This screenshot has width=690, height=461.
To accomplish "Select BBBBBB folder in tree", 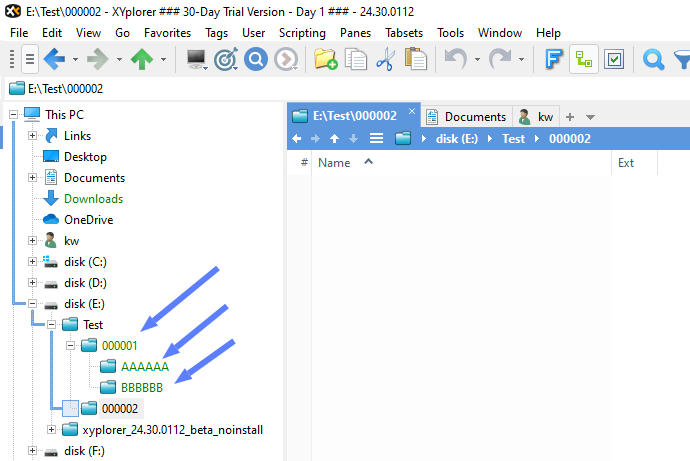I will click(x=142, y=388).
